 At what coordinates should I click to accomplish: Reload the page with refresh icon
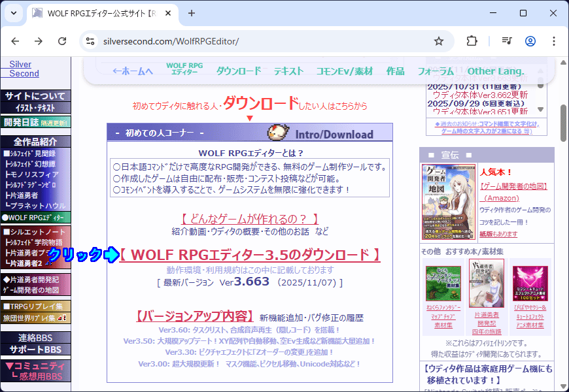click(x=62, y=41)
